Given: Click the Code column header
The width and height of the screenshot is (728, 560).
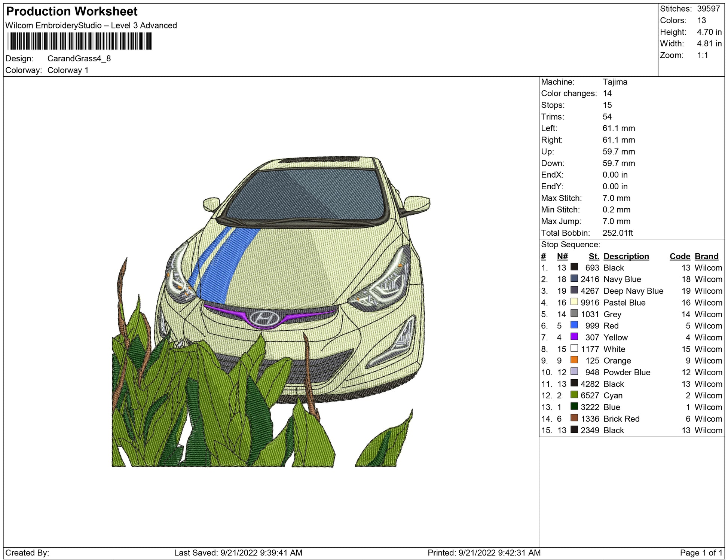Looking at the screenshot, I should (679, 256).
